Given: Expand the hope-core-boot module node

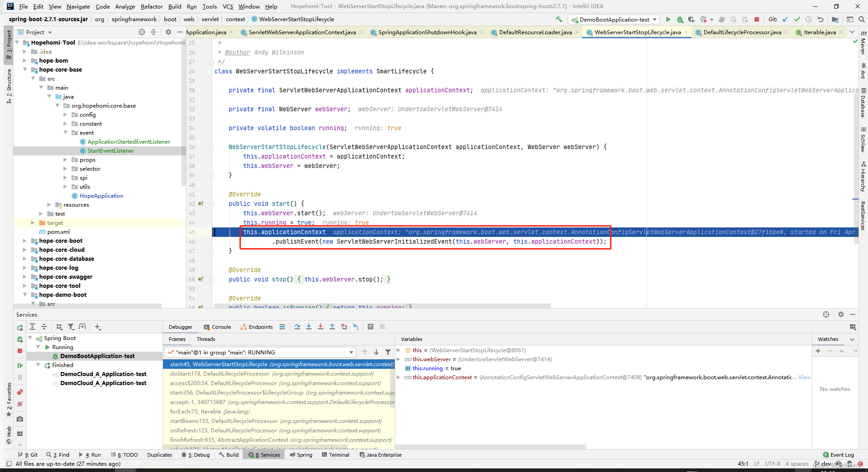Looking at the screenshot, I should (x=25, y=241).
